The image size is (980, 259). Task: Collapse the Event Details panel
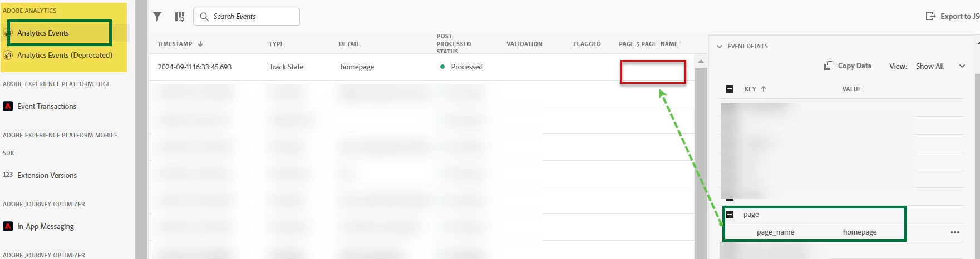click(x=720, y=46)
